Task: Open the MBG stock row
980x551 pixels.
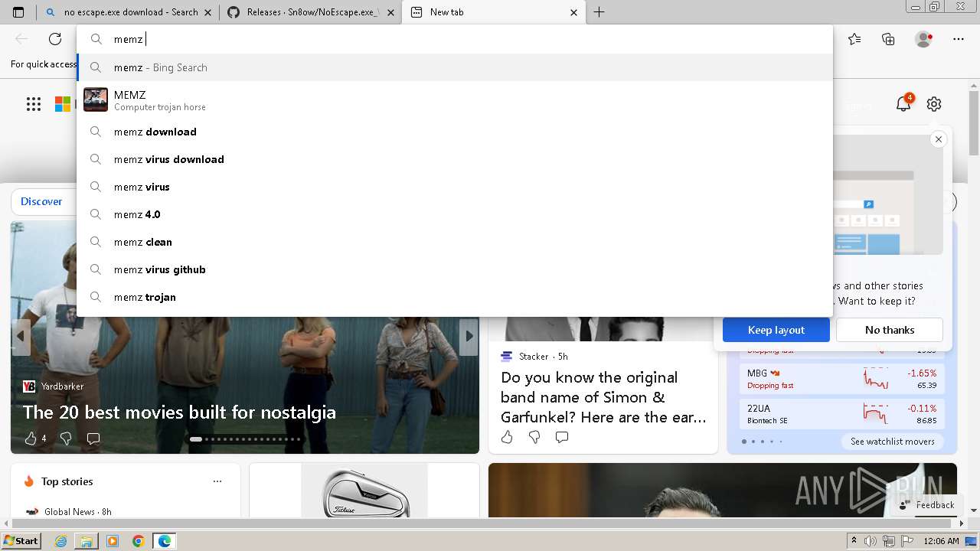Action: [x=841, y=379]
